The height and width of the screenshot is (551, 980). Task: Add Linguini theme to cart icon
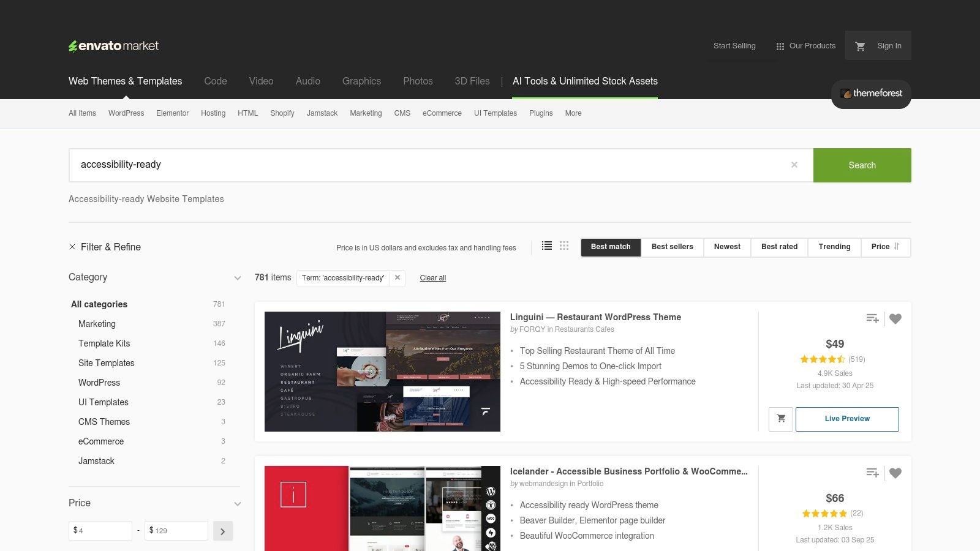781,419
